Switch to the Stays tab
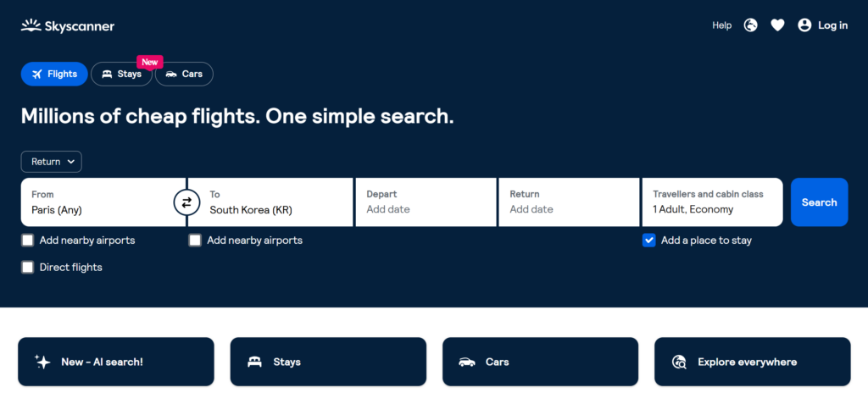 (x=121, y=75)
